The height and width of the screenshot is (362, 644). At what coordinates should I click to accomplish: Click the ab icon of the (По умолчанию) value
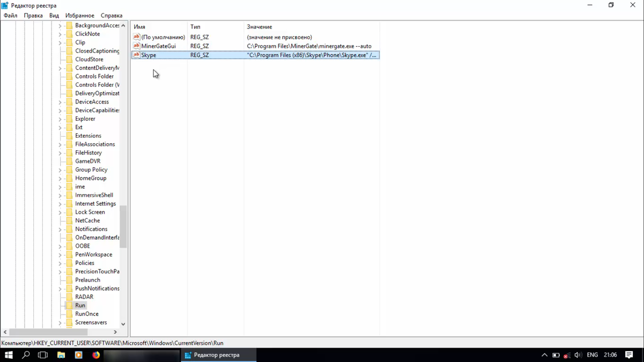(x=136, y=37)
